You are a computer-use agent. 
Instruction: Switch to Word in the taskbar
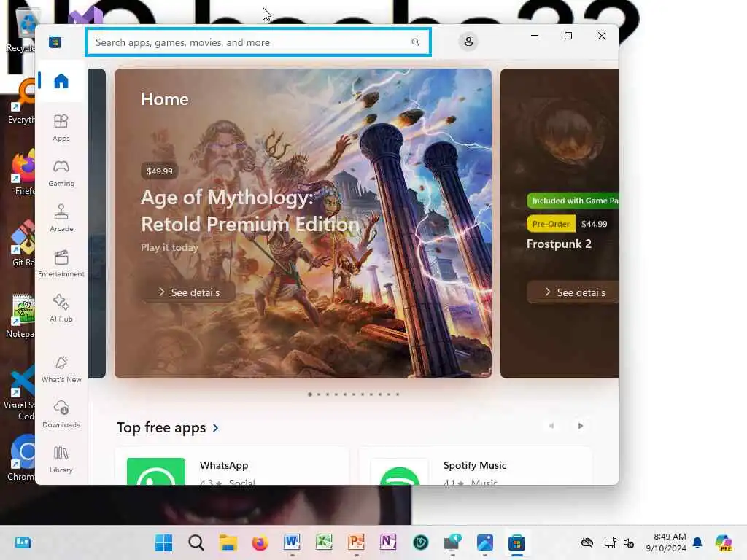click(x=292, y=542)
